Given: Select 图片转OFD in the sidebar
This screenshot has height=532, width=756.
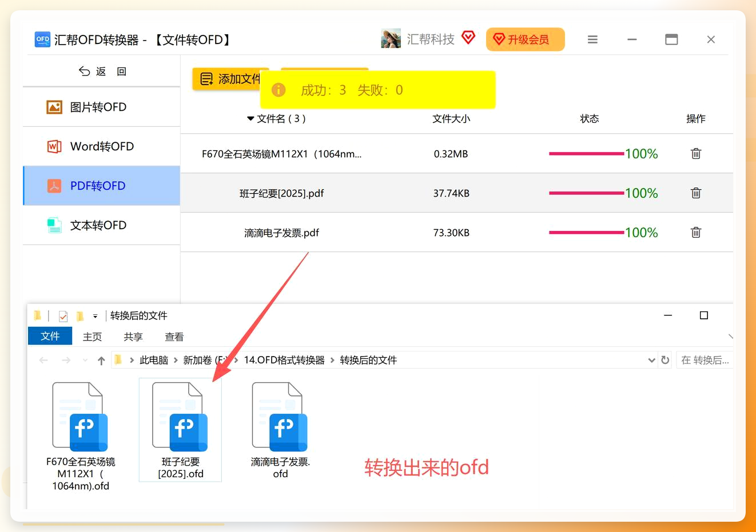Looking at the screenshot, I should click(101, 107).
